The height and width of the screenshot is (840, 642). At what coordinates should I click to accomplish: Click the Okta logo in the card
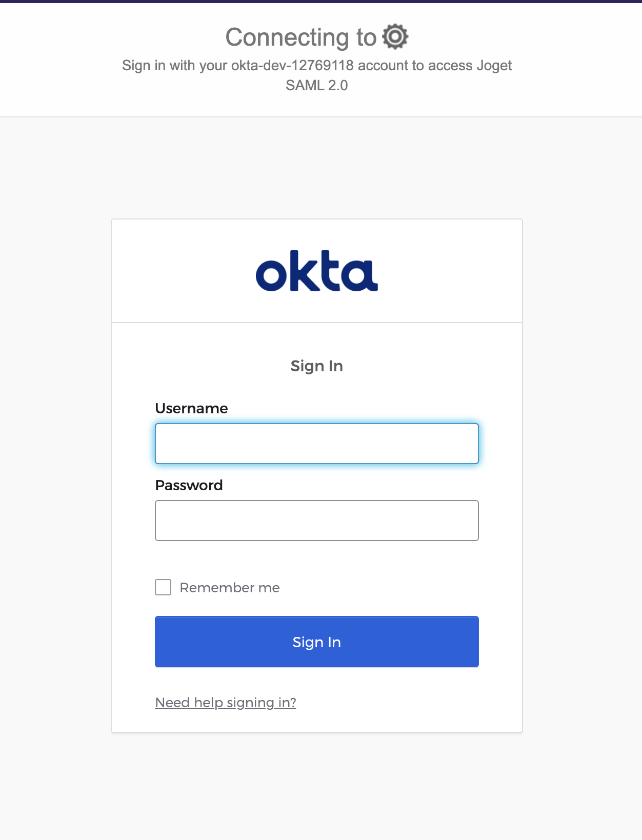(316, 271)
